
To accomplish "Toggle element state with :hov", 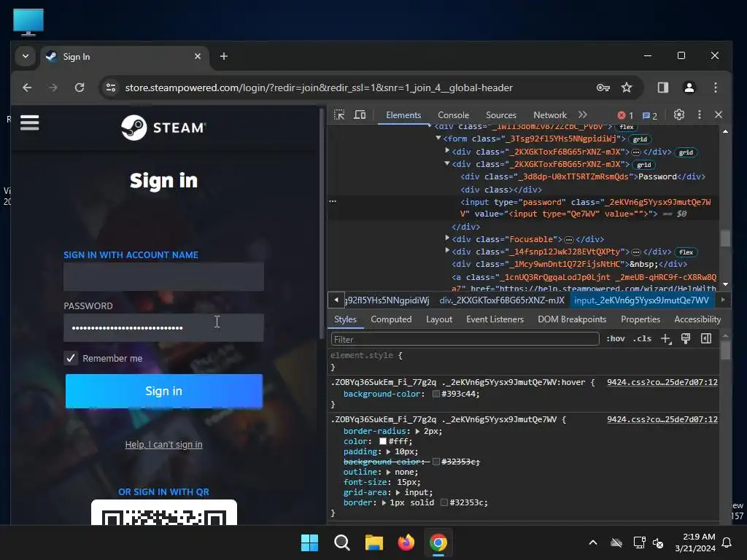I will [616, 338].
